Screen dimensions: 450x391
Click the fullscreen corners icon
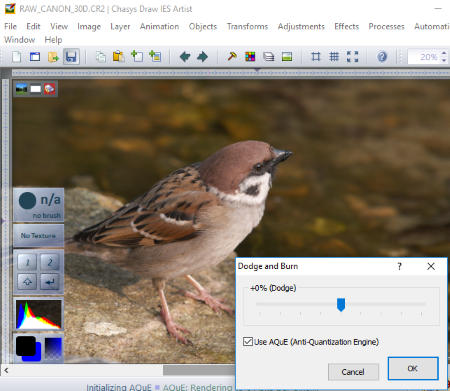click(x=353, y=57)
